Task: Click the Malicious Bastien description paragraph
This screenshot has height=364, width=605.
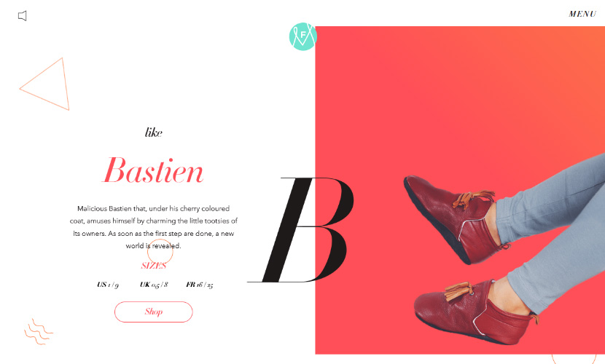Action: click(154, 227)
